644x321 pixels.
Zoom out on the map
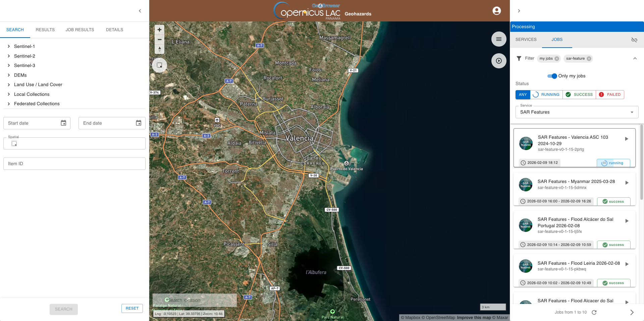(160, 40)
